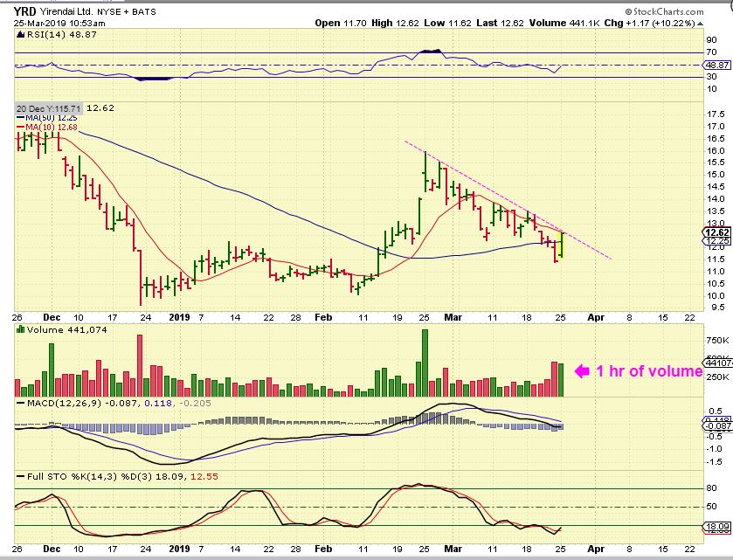Click the 250K level on the volume axis
Viewport: 733px width, 560px height.
pyautogui.click(x=717, y=377)
